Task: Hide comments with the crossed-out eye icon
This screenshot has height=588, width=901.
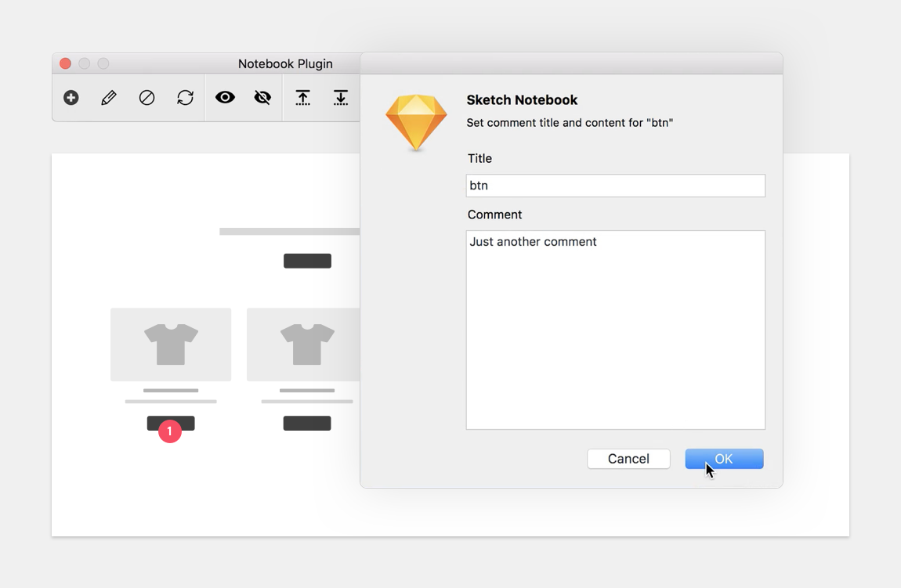Action: (x=262, y=98)
